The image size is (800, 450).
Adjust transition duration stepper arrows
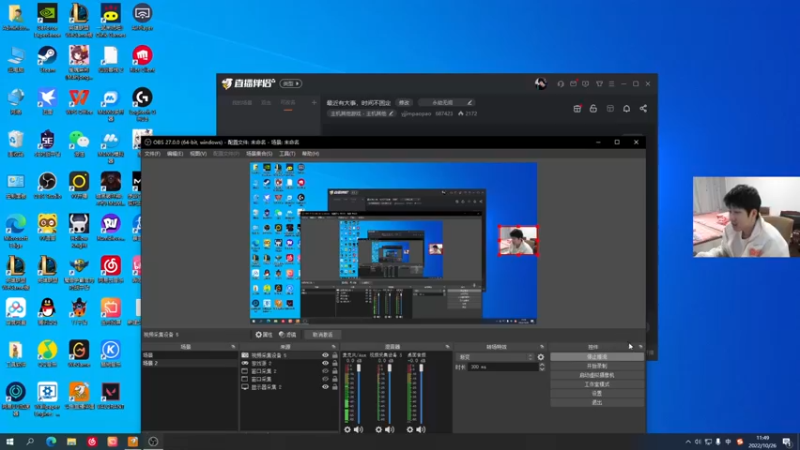[x=542, y=367]
